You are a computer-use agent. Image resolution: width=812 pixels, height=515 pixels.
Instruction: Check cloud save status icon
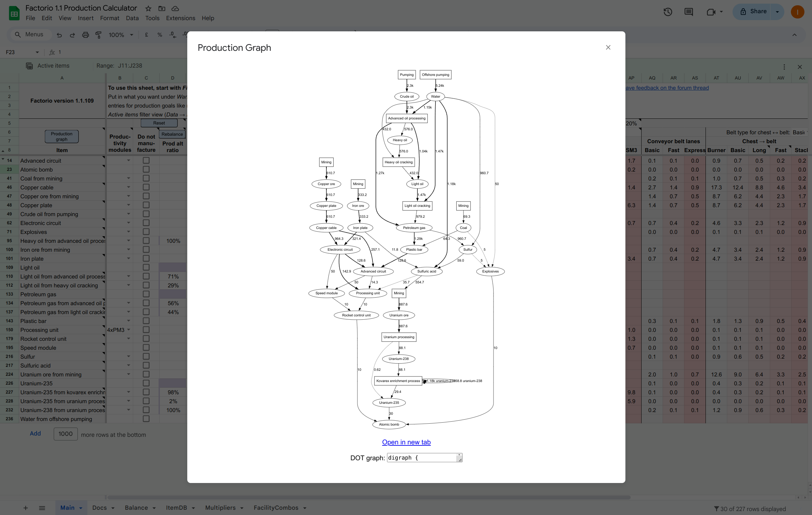coord(175,9)
